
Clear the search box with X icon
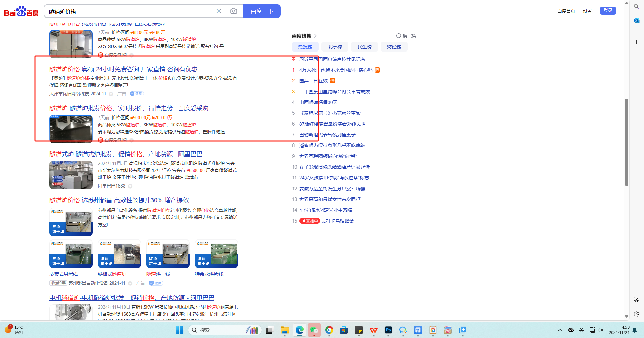tap(219, 11)
